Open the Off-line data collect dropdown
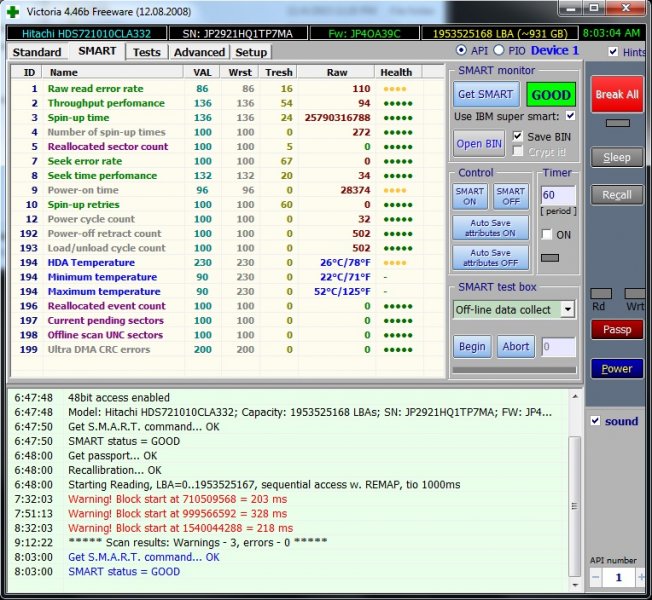The height and width of the screenshot is (600, 652). tap(568, 310)
